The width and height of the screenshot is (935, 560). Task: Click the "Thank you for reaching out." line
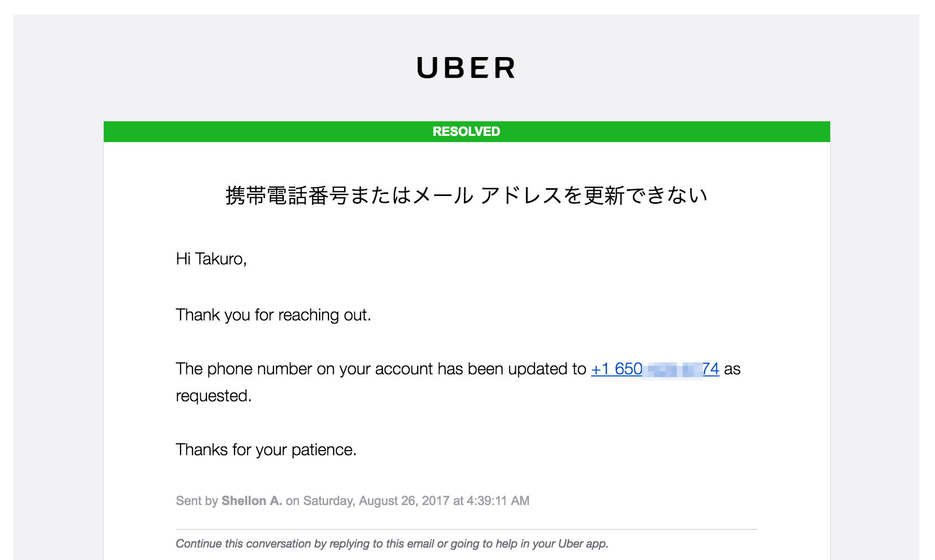273,315
